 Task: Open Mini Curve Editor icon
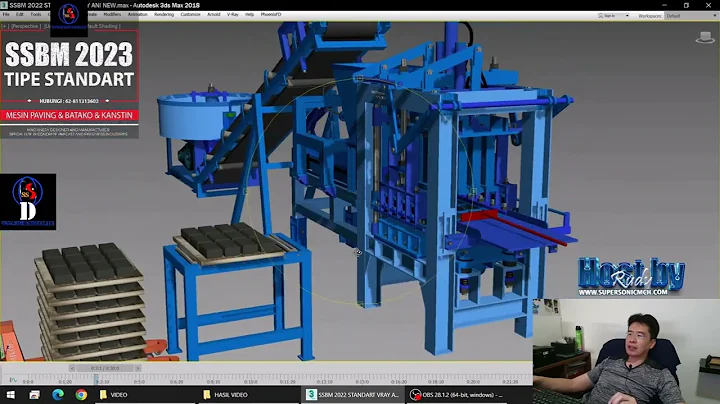[12, 380]
